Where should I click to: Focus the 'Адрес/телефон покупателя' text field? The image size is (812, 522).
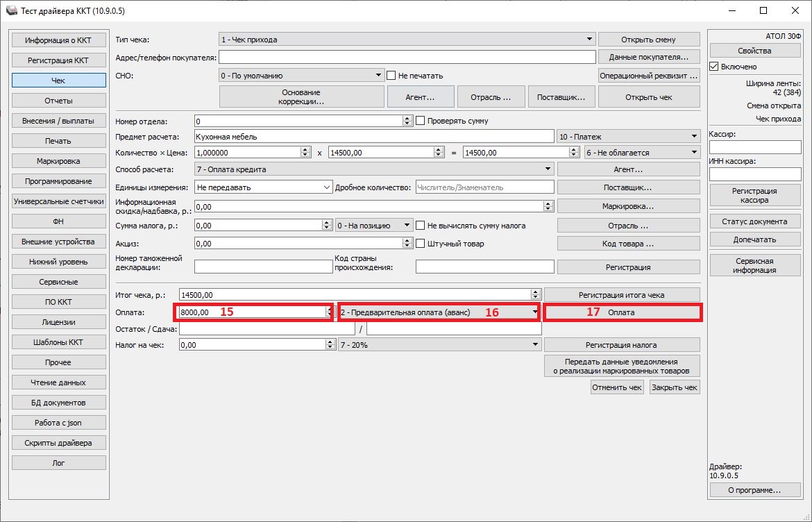pyautogui.click(x=407, y=57)
